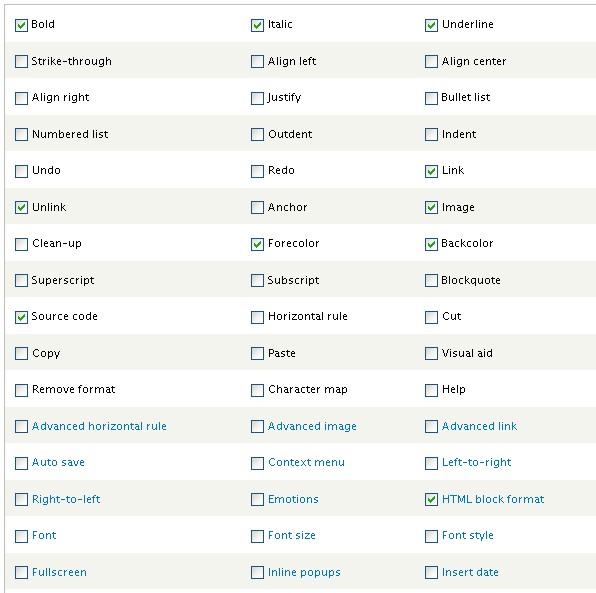Enable the Blockquote checkbox
Image resolution: width=596 pixels, height=593 pixels.
pyautogui.click(x=431, y=281)
